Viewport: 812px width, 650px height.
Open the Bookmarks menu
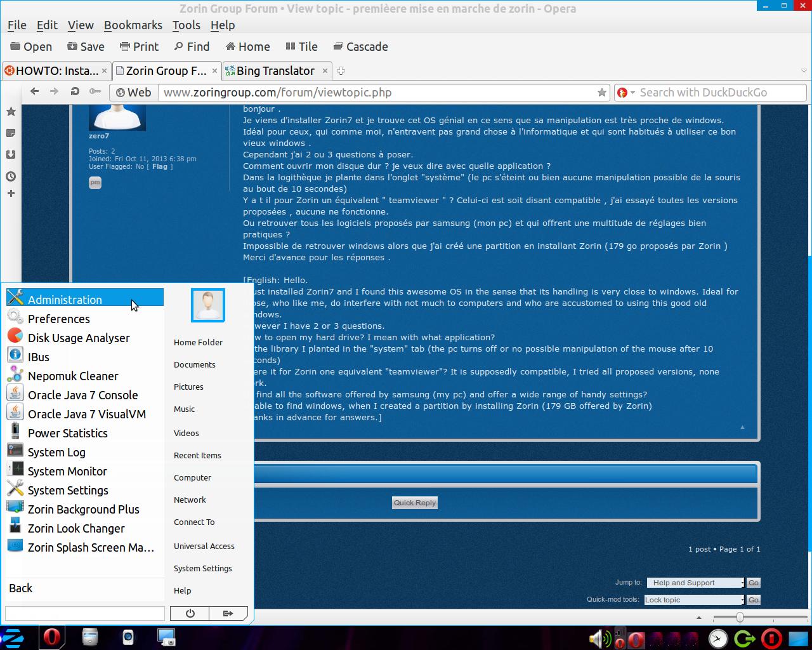tap(133, 25)
